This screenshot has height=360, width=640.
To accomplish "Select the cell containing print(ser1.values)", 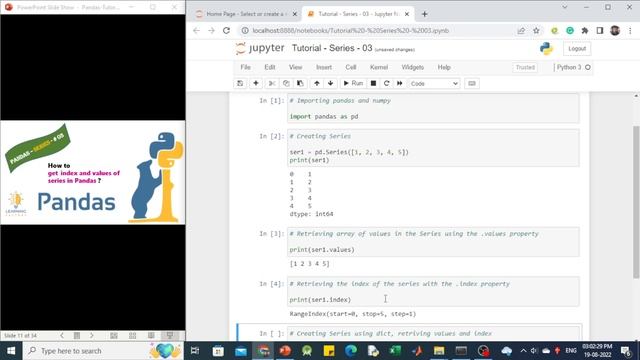I will [433, 242].
